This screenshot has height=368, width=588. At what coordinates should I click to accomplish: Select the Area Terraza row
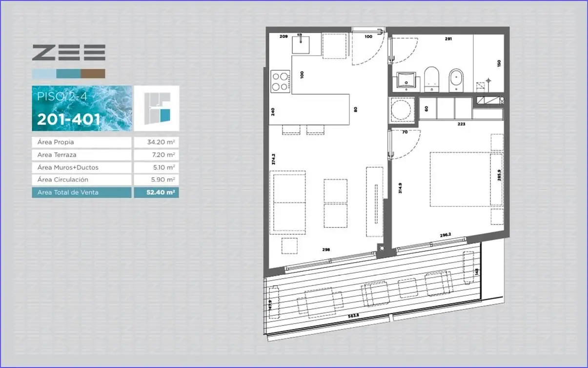[x=105, y=155]
